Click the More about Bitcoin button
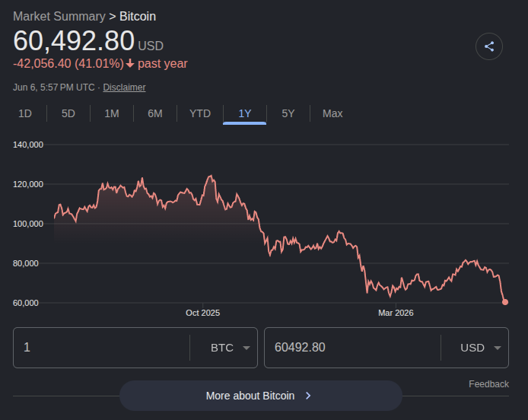Screen dimensions: 528x420 pos(261,396)
